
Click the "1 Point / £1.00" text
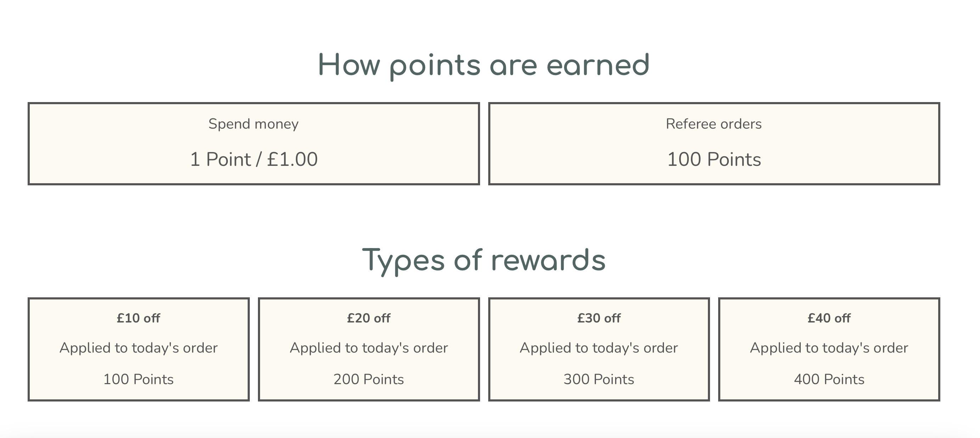pos(254,159)
